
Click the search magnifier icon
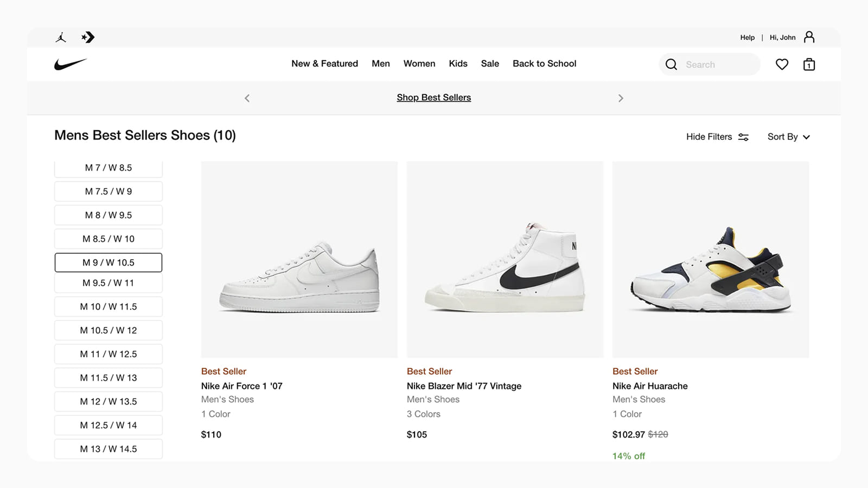(671, 65)
